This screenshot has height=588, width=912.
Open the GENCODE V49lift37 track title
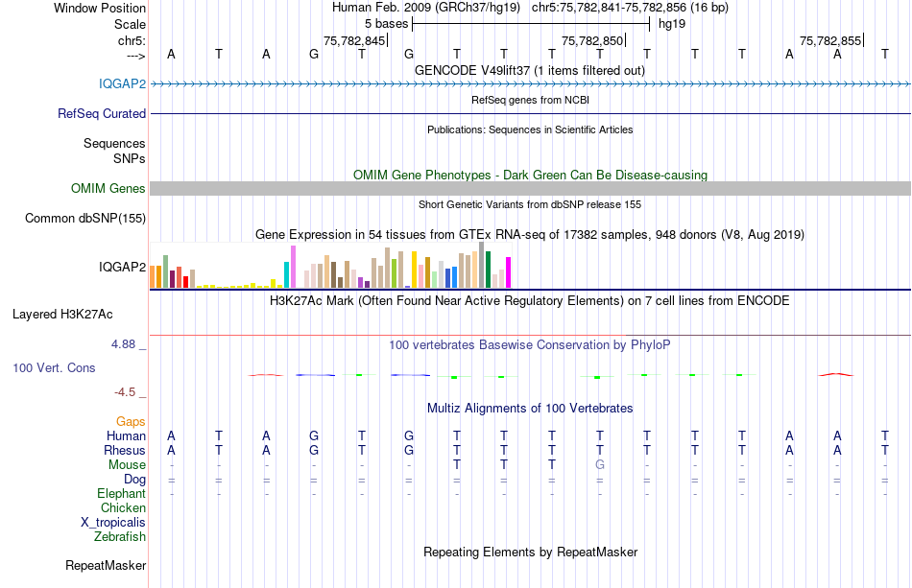coord(530,70)
